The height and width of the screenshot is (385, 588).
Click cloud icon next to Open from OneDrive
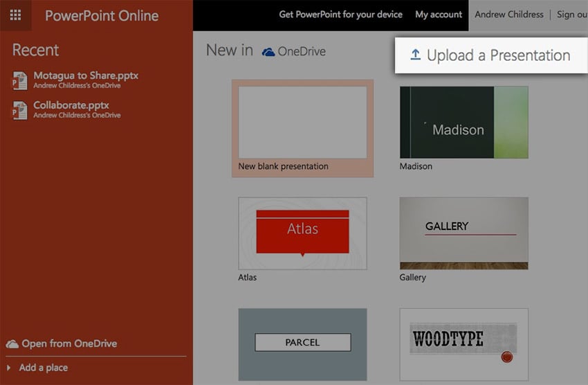12,344
